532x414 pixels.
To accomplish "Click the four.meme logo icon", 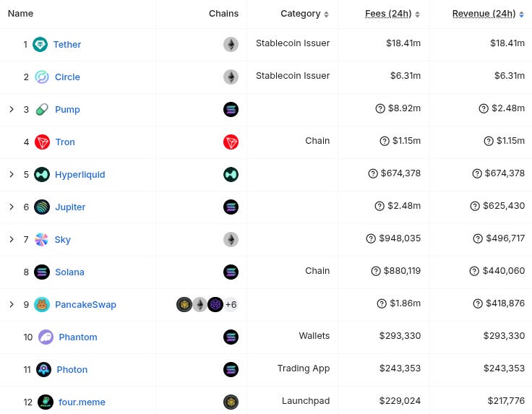I will (x=46, y=402).
